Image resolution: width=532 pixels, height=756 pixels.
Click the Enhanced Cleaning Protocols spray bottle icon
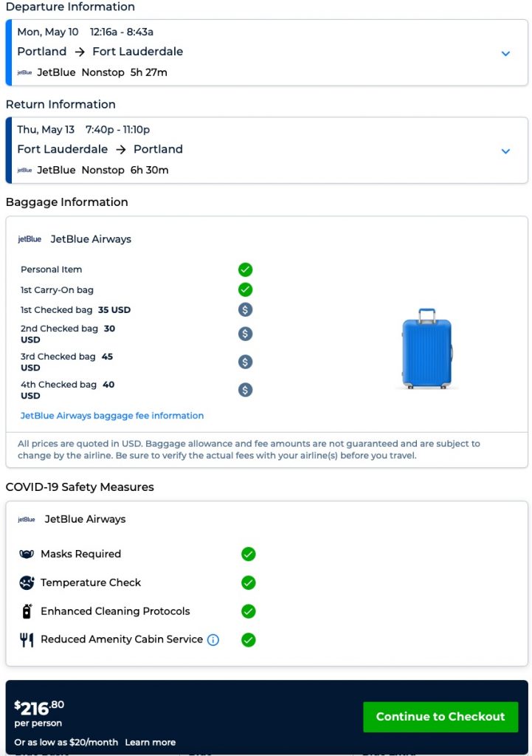point(27,611)
